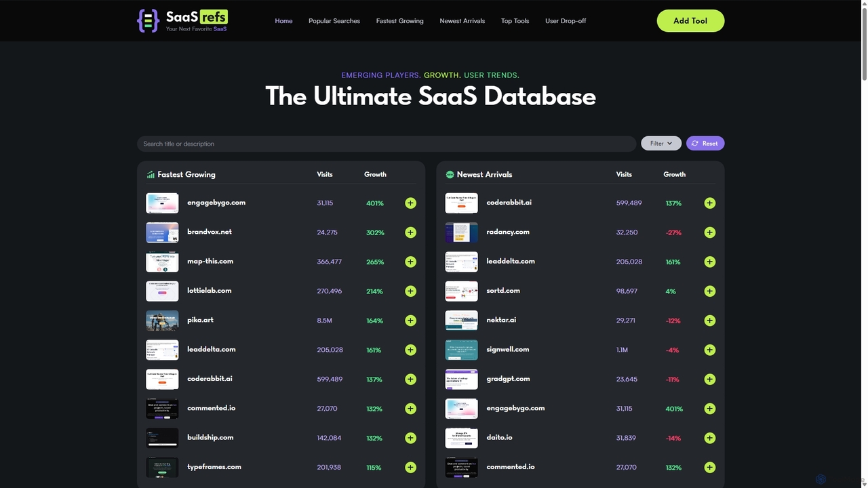The height and width of the screenshot is (488, 868).
Task: Select Newest Arrivals in the top navigation
Action: 462,21
